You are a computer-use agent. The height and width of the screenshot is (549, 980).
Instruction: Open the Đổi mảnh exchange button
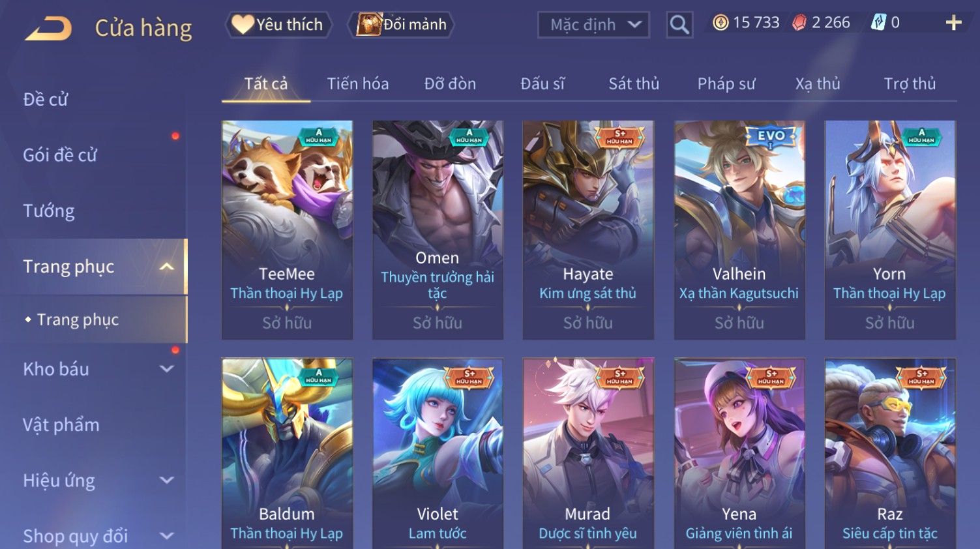point(401,25)
